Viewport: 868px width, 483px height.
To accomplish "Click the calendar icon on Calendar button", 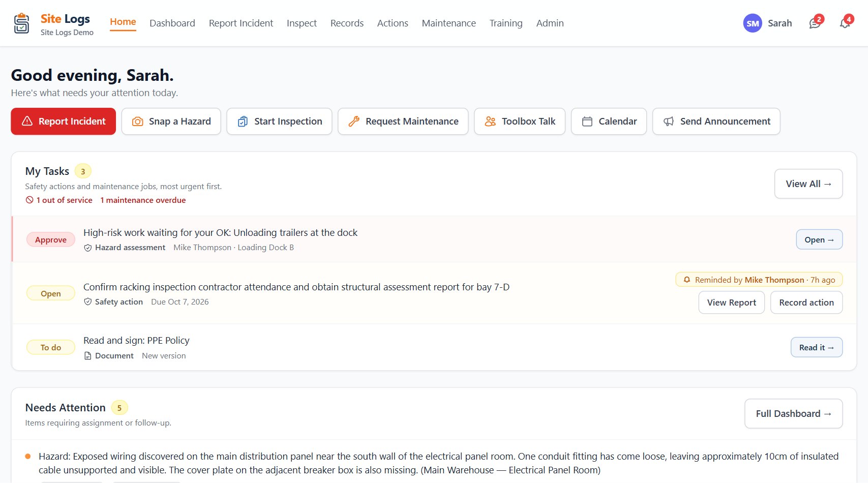I will click(x=587, y=122).
